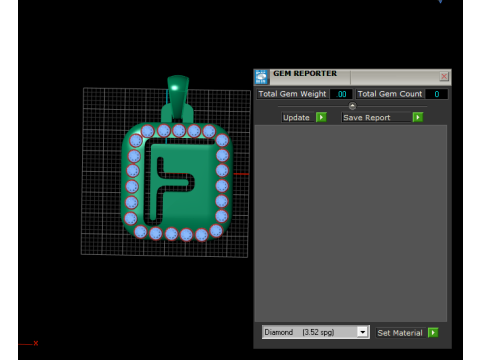Click the Gem Reporter panel icon
Image resolution: width=480 pixels, height=360 pixels.
261,77
